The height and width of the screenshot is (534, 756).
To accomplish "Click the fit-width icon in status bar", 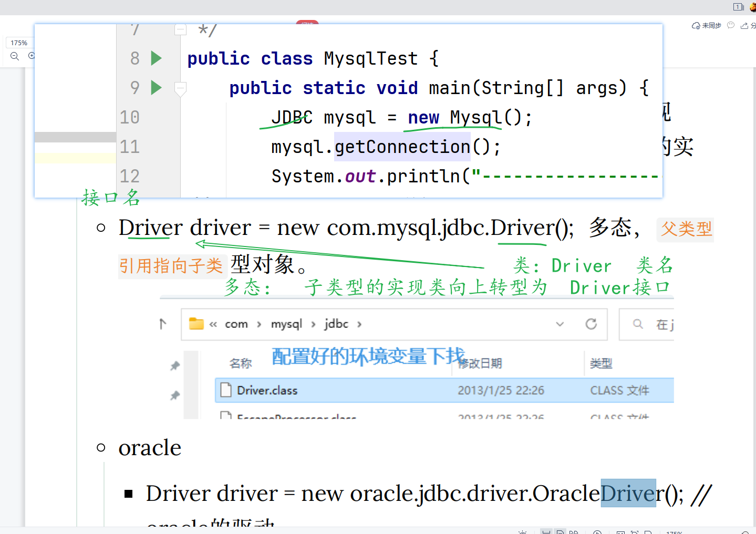I will click(620, 532).
